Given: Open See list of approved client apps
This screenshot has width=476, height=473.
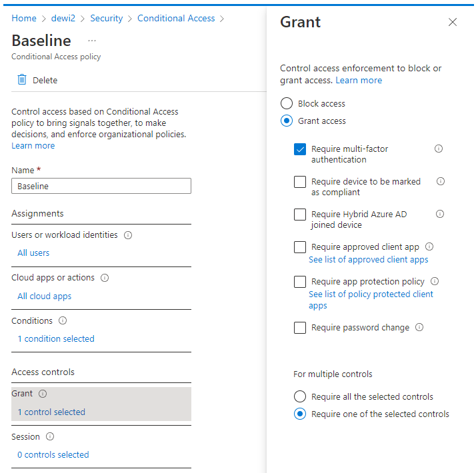Looking at the screenshot, I should click(368, 260).
